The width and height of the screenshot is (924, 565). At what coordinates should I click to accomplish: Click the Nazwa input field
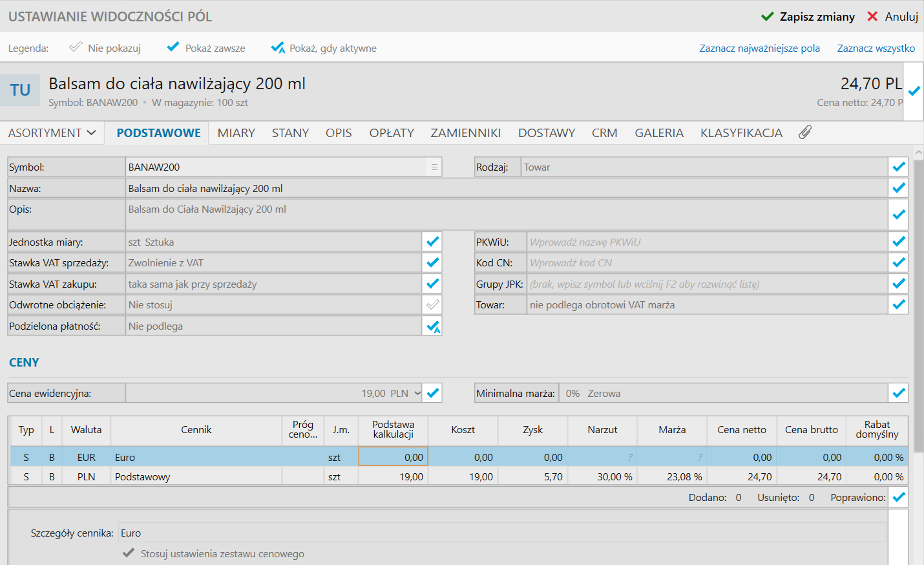click(507, 188)
